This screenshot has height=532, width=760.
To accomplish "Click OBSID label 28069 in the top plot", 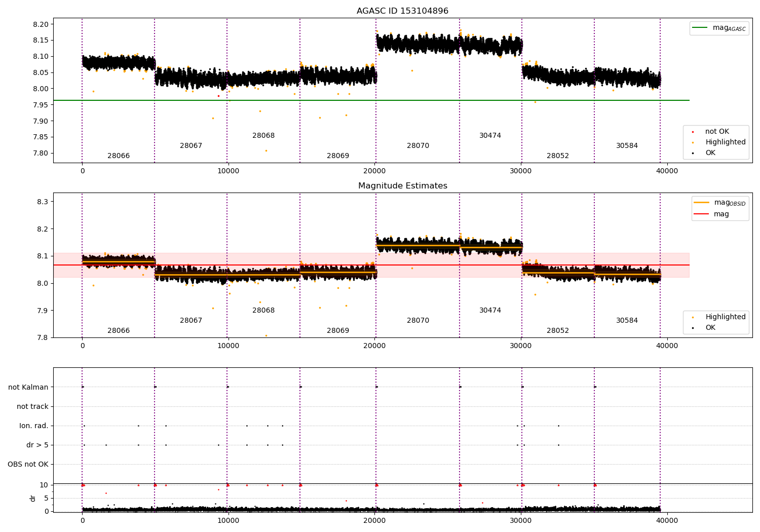I will pos(338,156).
